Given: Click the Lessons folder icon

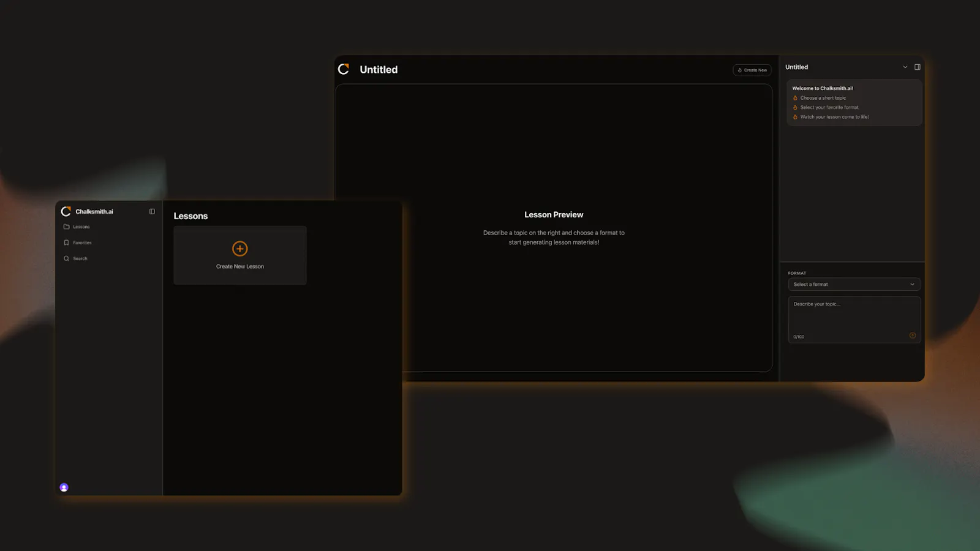Looking at the screenshot, I should [x=67, y=227].
